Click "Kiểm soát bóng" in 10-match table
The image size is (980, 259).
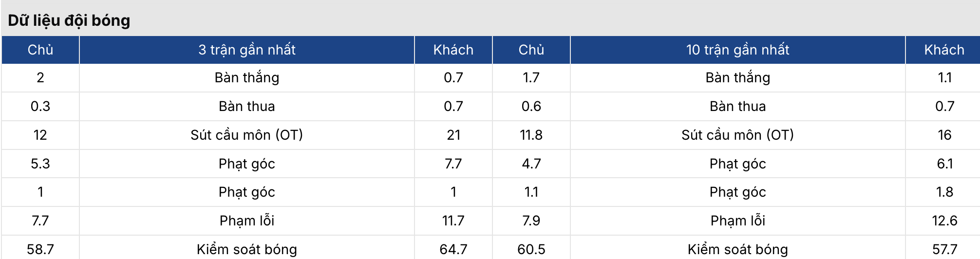(x=737, y=249)
